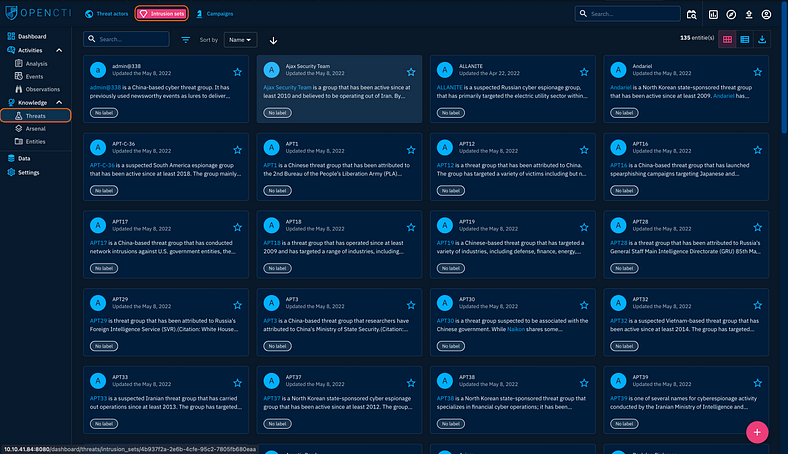This screenshot has width=788, height=454.
Task: Bookmark Andariel with star icon
Action: click(758, 72)
